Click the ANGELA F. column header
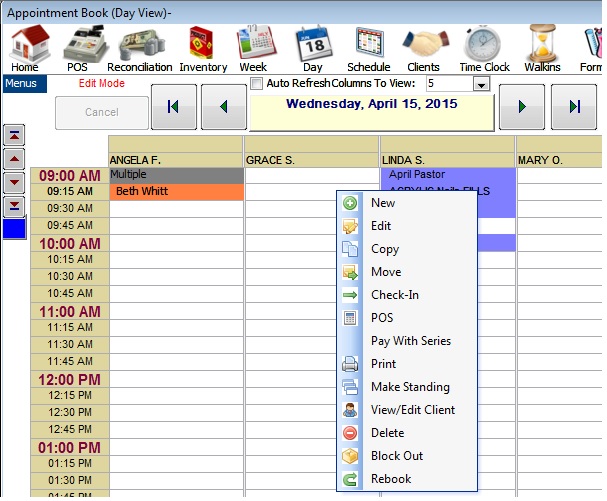Viewport: 607px width, 501px height. pyautogui.click(x=176, y=160)
